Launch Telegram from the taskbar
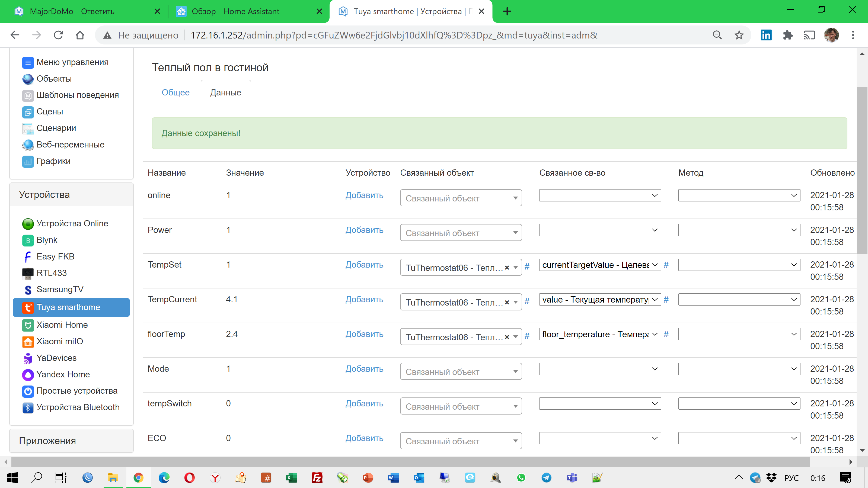868x488 pixels. 547,477
